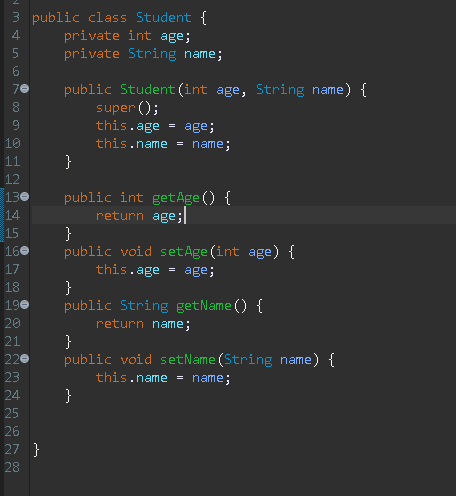Collapse the Student constructor fold on line 7

point(25,89)
